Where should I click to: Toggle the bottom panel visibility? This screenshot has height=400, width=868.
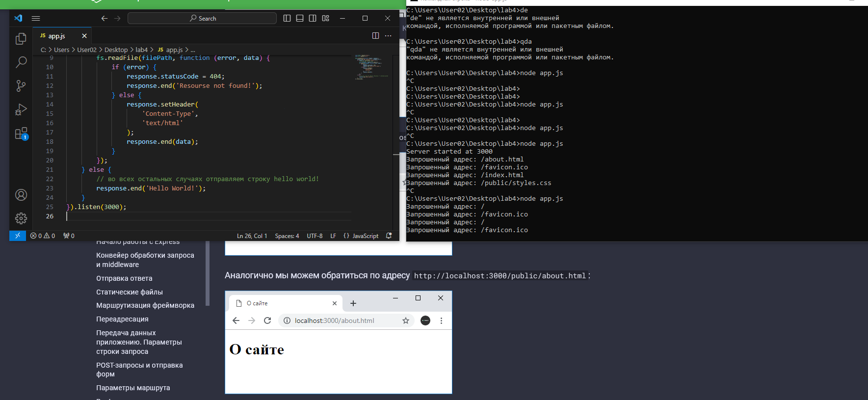coord(300,18)
